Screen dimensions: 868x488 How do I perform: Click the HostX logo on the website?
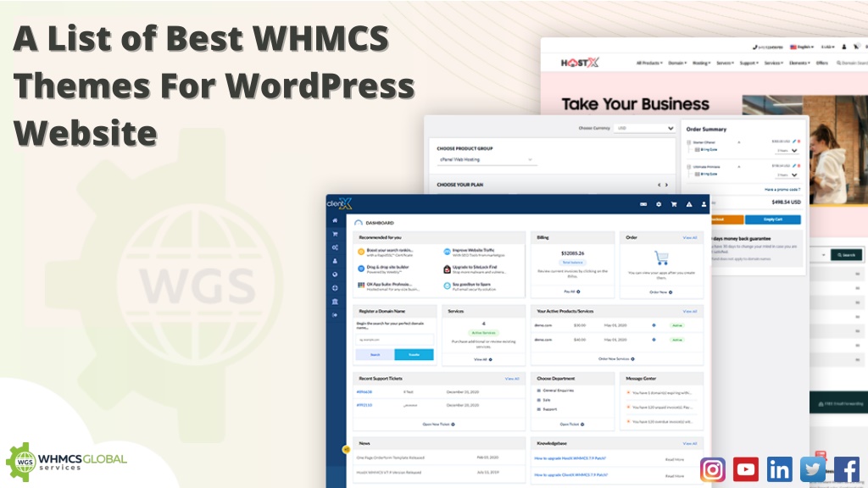click(580, 63)
